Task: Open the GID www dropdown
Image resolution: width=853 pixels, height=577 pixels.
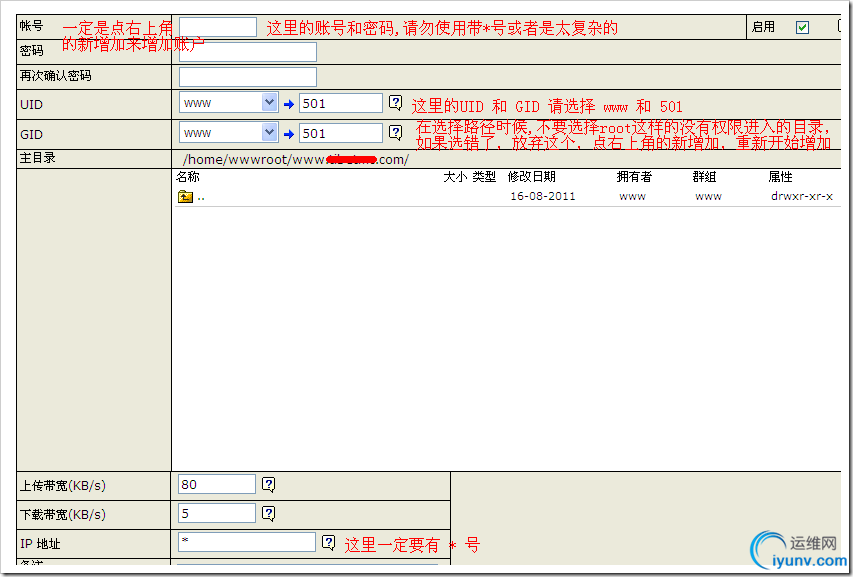Action: (x=228, y=133)
